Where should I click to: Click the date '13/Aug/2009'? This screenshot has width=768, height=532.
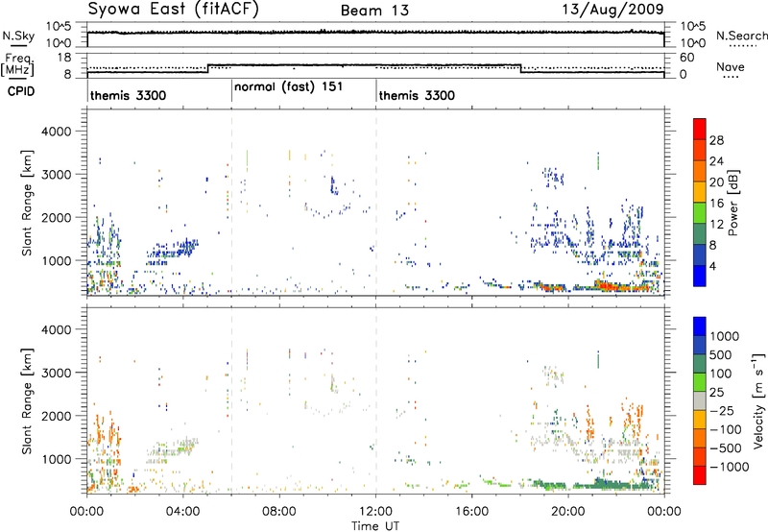(x=612, y=10)
